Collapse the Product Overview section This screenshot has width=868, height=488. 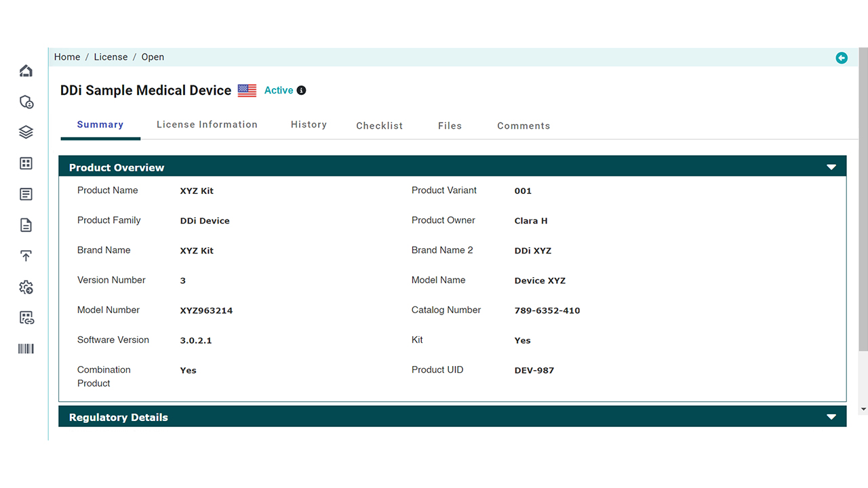(831, 167)
